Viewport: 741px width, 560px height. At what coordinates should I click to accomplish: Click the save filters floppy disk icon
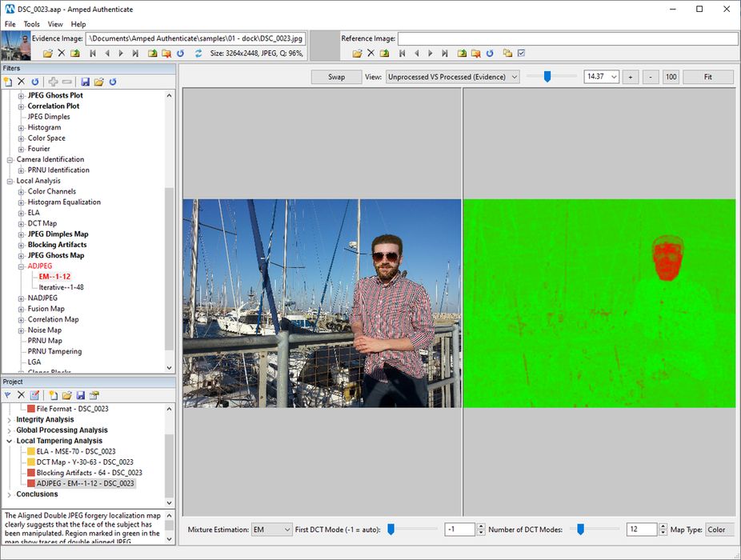(x=86, y=82)
